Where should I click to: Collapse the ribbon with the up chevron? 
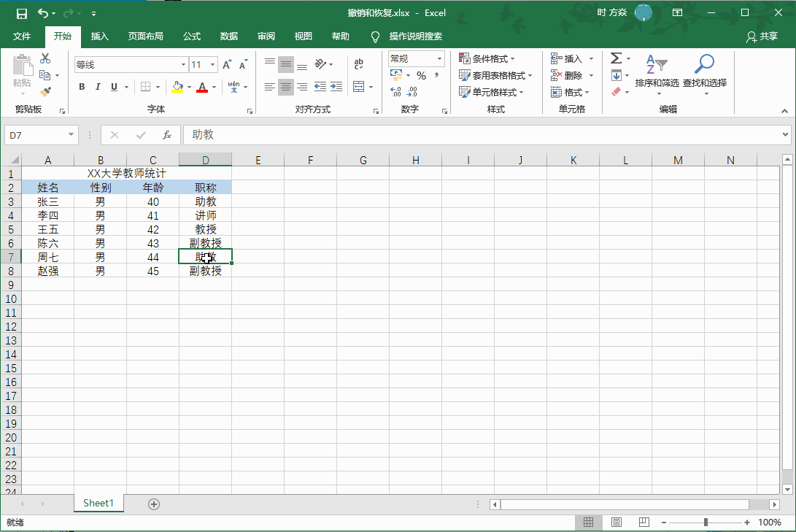(784, 111)
